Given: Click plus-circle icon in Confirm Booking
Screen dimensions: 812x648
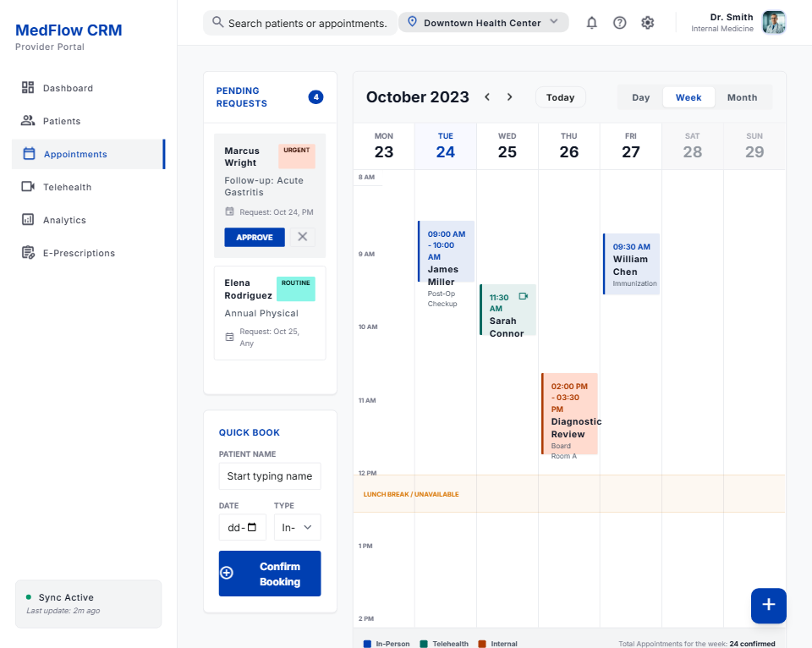Looking at the screenshot, I should 227,573.
